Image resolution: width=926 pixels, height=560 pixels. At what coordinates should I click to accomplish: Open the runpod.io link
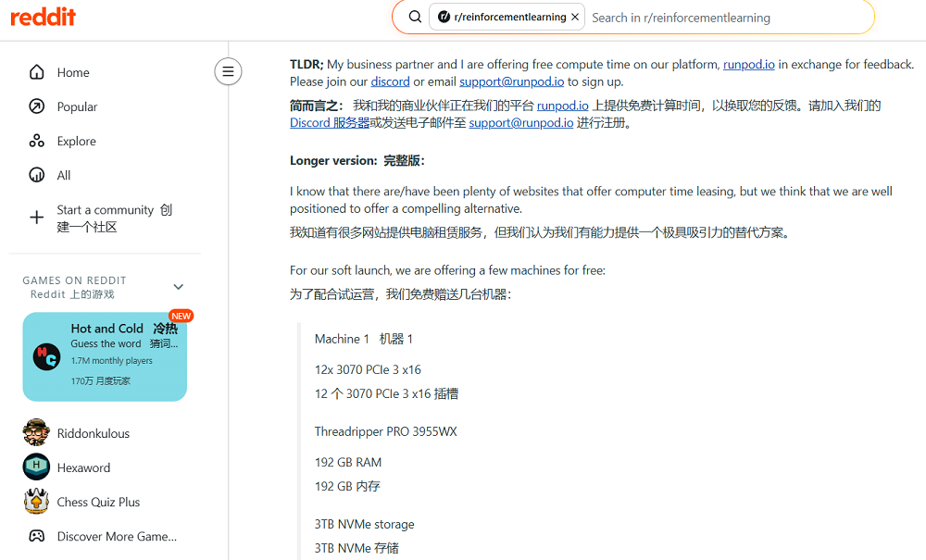click(750, 64)
